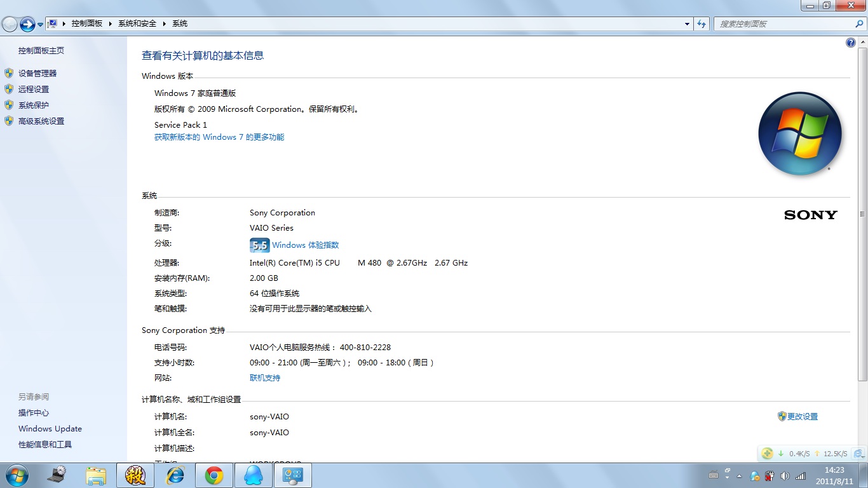Click the blue help question mark icon

(851, 43)
